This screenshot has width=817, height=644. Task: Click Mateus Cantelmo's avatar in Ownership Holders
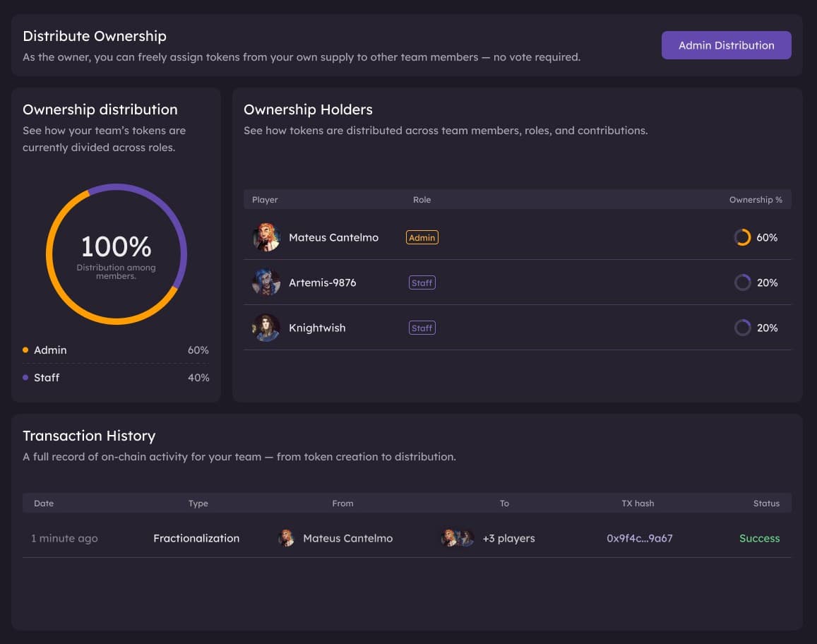[266, 237]
